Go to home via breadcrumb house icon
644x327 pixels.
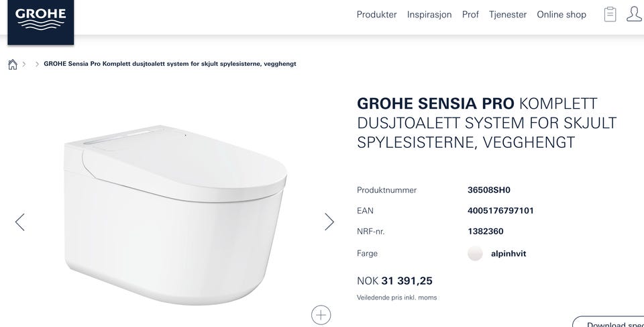click(x=12, y=64)
